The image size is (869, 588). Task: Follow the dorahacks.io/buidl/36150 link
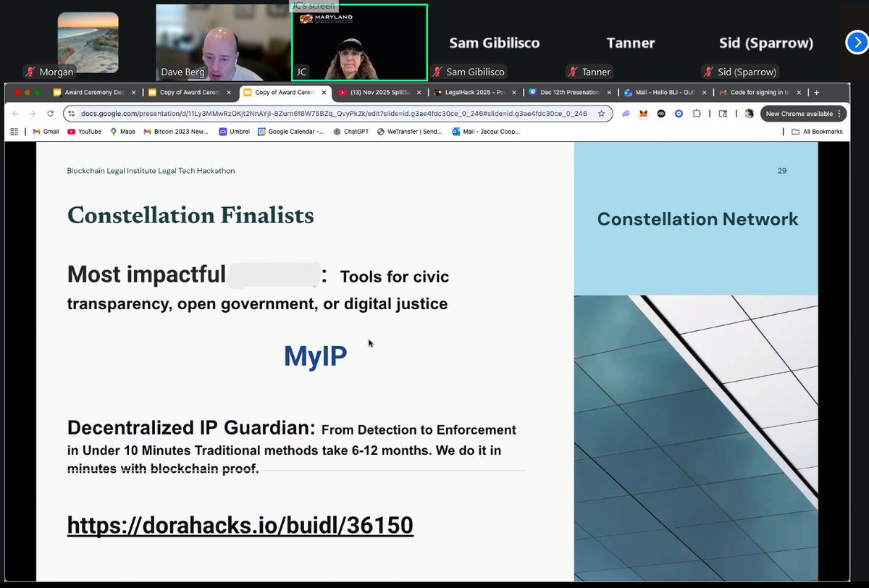click(240, 524)
